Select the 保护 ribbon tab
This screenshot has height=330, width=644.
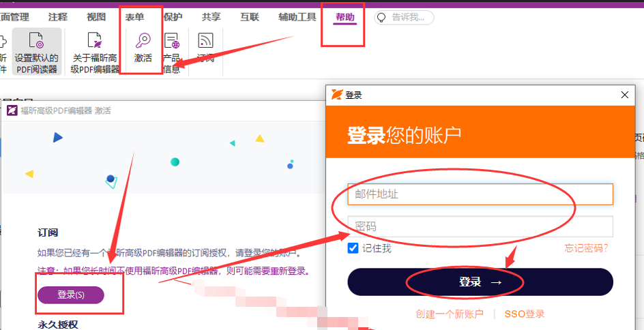coord(173,17)
